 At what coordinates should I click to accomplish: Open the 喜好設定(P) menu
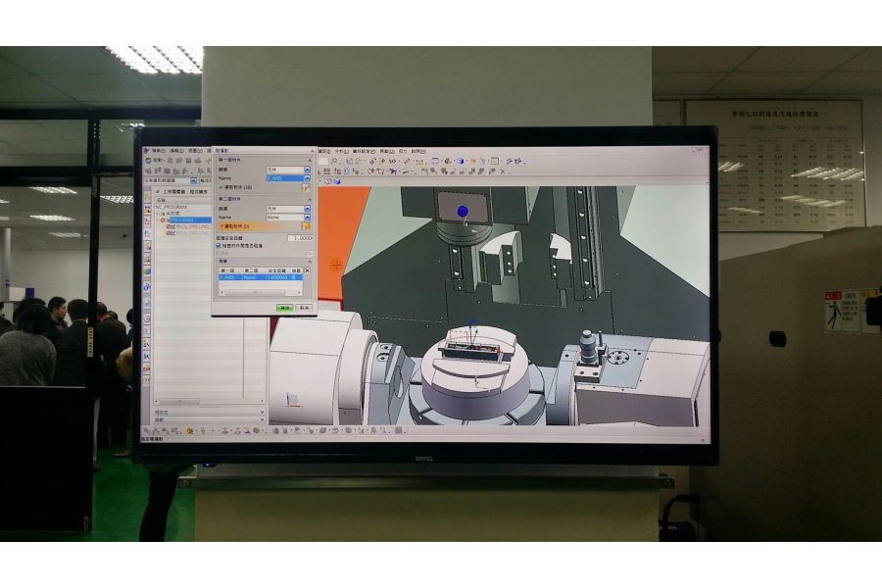pyautogui.click(x=364, y=151)
